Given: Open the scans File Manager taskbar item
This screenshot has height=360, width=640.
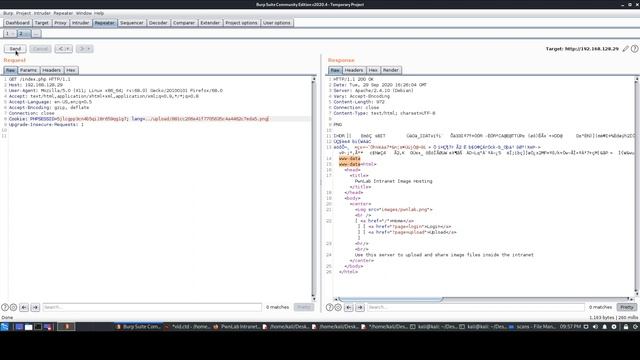Looking at the screenshot, I should tap(531, 327).
